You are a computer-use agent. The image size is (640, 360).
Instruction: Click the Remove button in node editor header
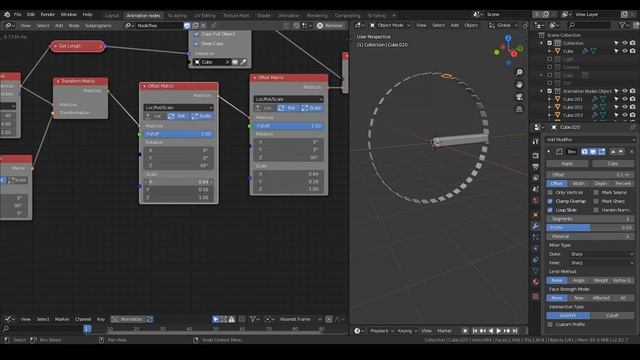[x=330, y=25]
